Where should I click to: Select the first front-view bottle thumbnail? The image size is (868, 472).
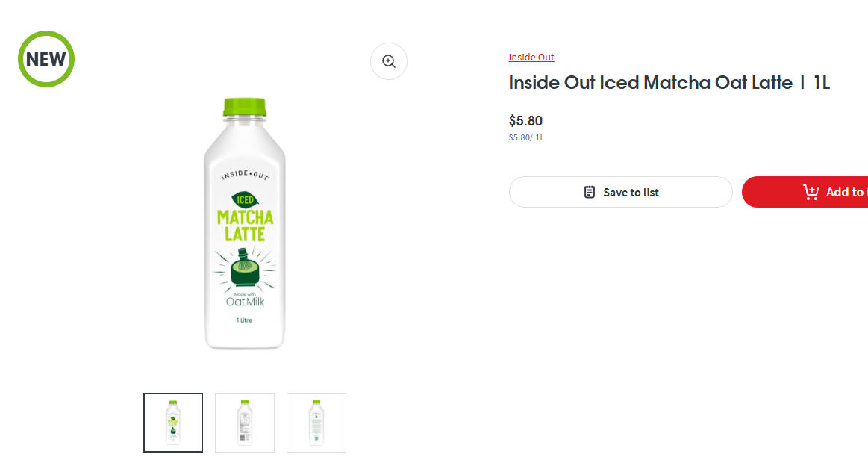point(173,423)
